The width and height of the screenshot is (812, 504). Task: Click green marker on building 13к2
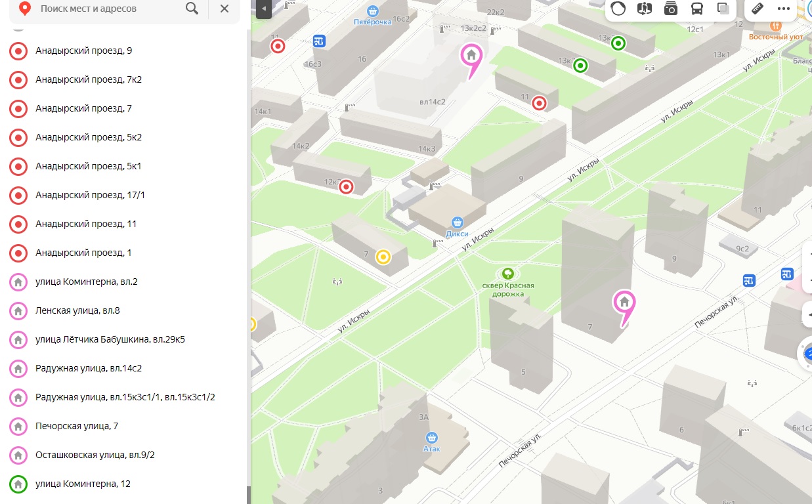pos(580,66)
